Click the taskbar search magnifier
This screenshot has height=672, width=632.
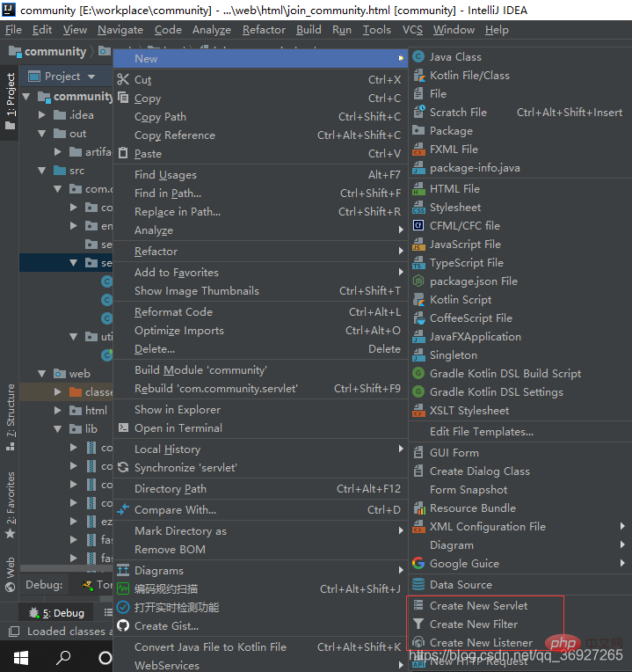(x=64, y=657)
